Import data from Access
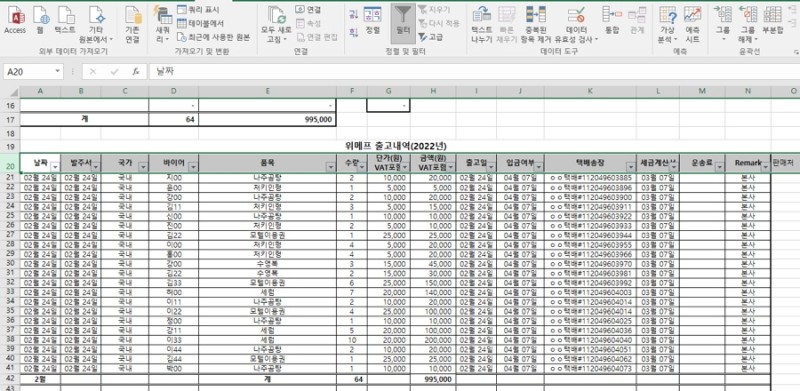 click(15, 20)
